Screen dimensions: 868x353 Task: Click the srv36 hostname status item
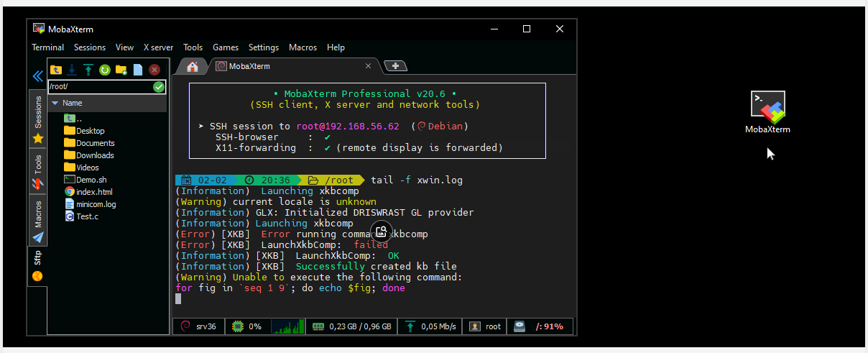click(x=199, y=326)
